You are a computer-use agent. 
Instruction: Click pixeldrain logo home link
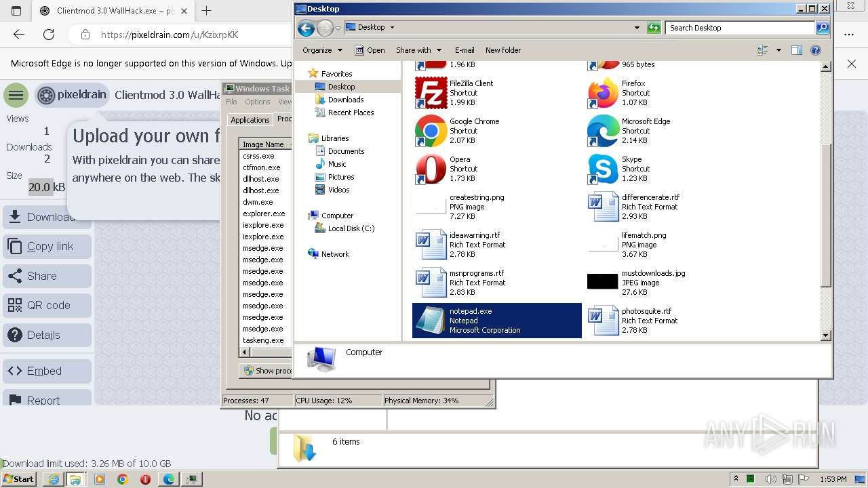click(72, 95)
